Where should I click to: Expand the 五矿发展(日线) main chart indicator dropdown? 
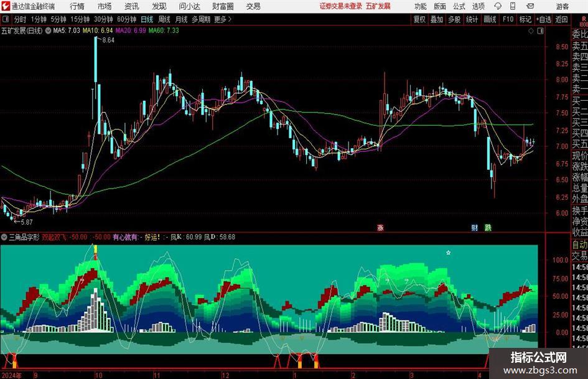pyautogui.click(x=48, y=30)
